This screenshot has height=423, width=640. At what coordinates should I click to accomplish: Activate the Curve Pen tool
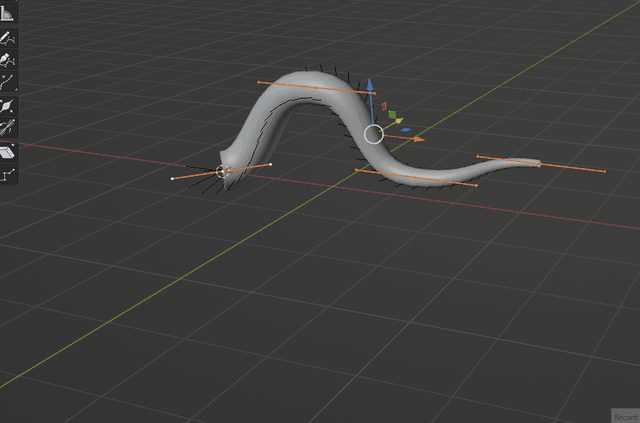(8, 60)
